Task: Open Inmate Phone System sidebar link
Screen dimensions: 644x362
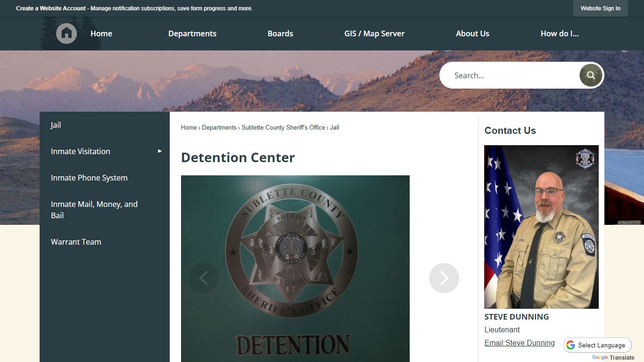Action: tap(105, 178)
